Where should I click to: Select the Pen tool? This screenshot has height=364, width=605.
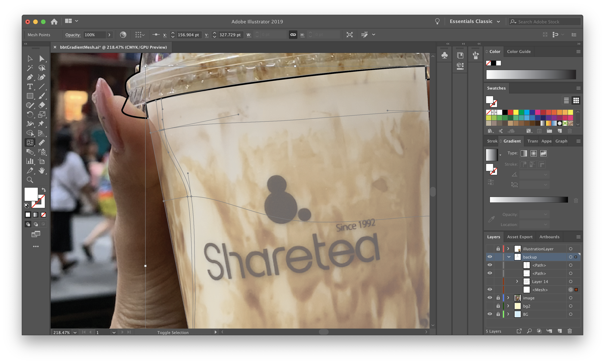point(30,77)
